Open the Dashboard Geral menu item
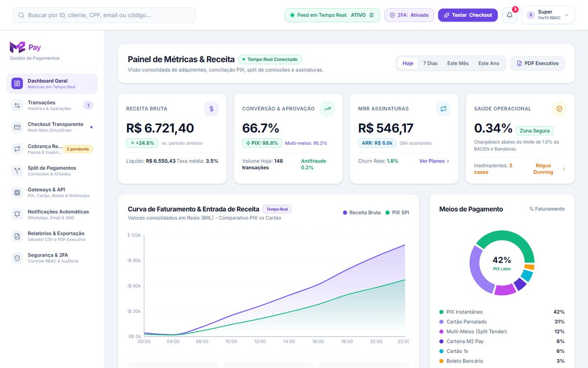The width and height of the screenshot is (588, 368). coord(52,83)
